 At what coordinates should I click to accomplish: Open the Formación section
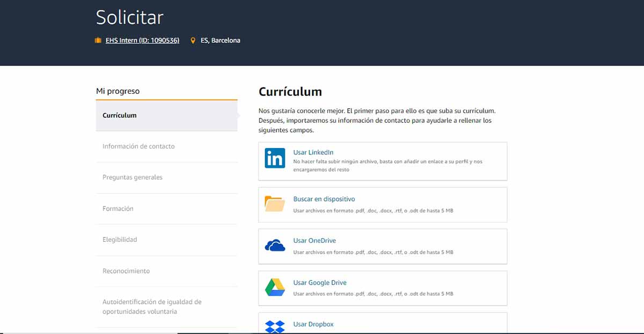(x=118, y=209)
